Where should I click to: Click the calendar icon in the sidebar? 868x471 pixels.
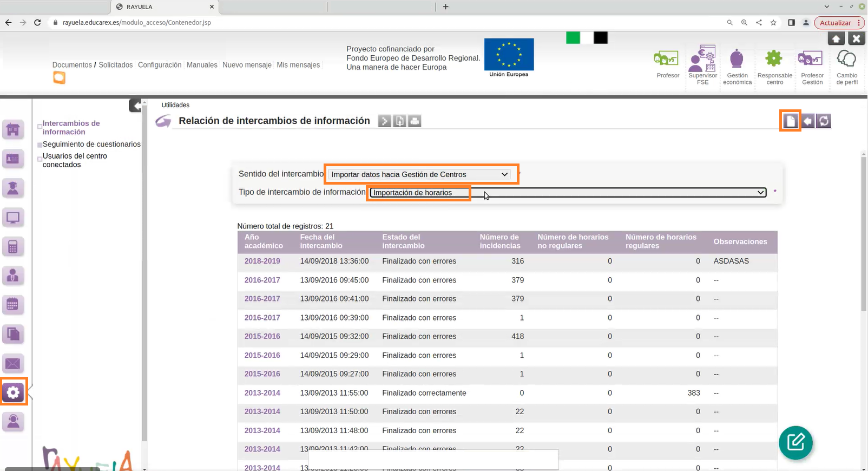pyautogui.click(x=13, y=305)
